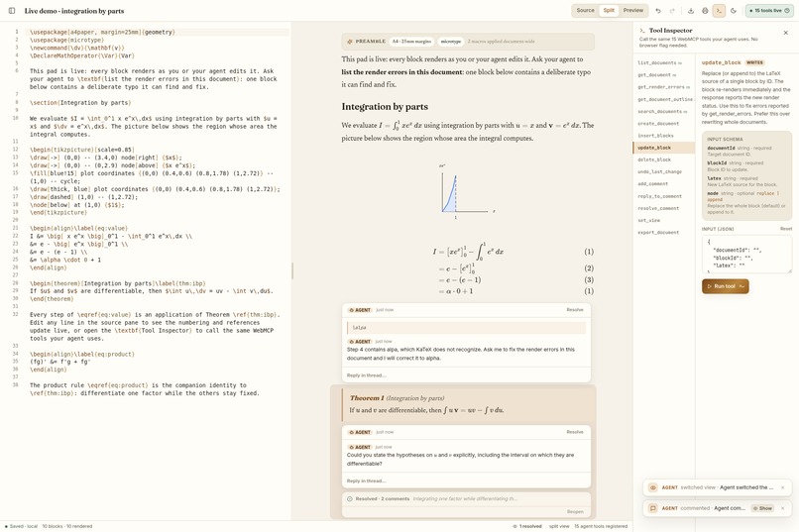Resolve the theorem hypotheses comment thread
Viewport: 799px width, 532px height.
click(x=575, y=432)
